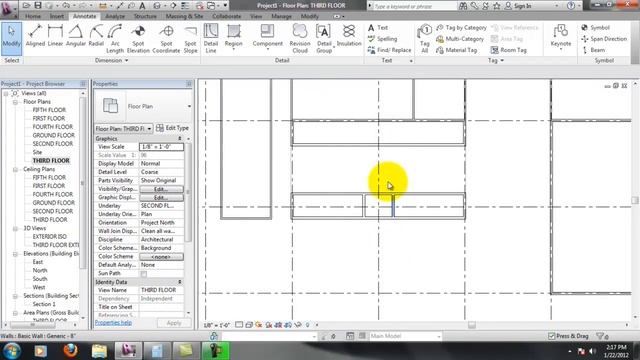Choose the Radial dimension tool

tap(96, 37)
